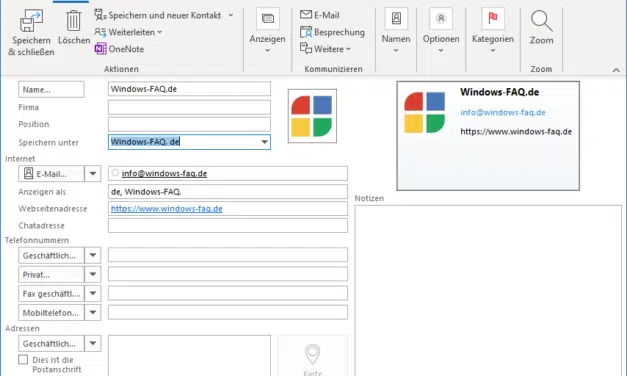Click the Geschäftlich phone number field

[x=228, y=255]
